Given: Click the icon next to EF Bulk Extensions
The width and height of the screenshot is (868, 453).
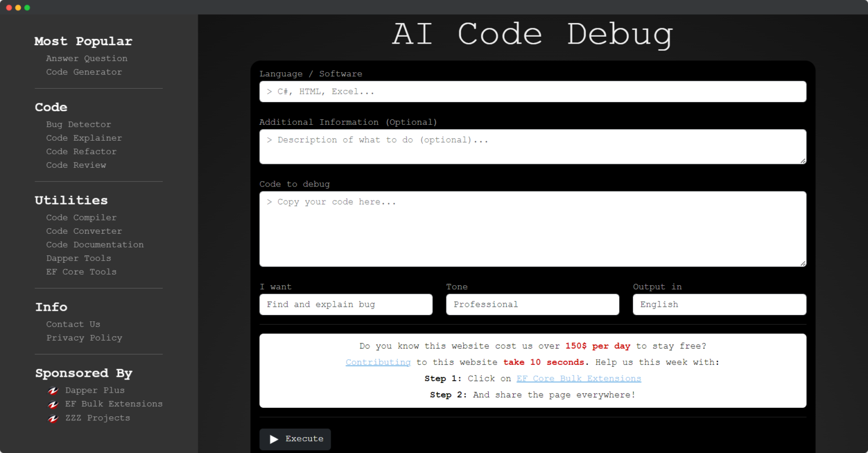Looking at the screenshot, I should [53, 404].
